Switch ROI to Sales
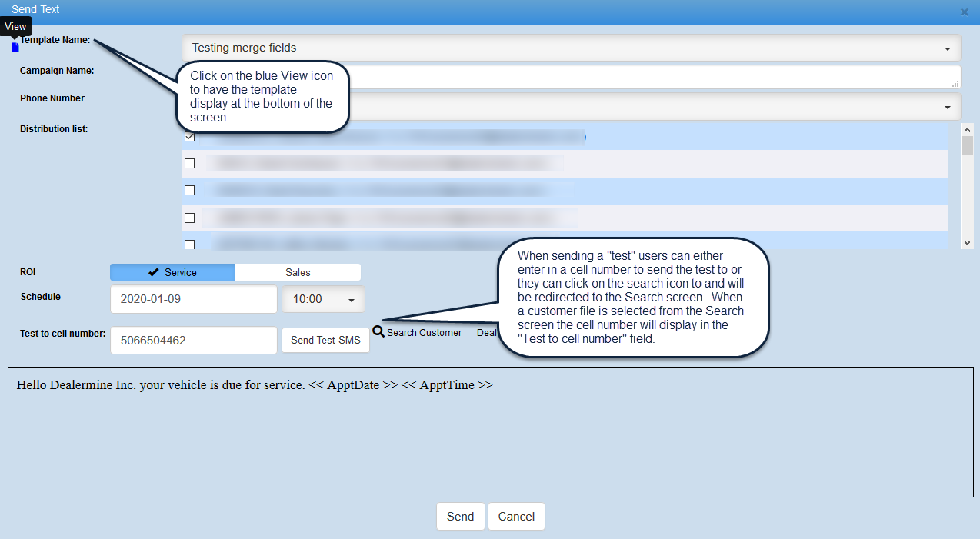The height and width of the screenshot is (539, 980). pos(298,272)
